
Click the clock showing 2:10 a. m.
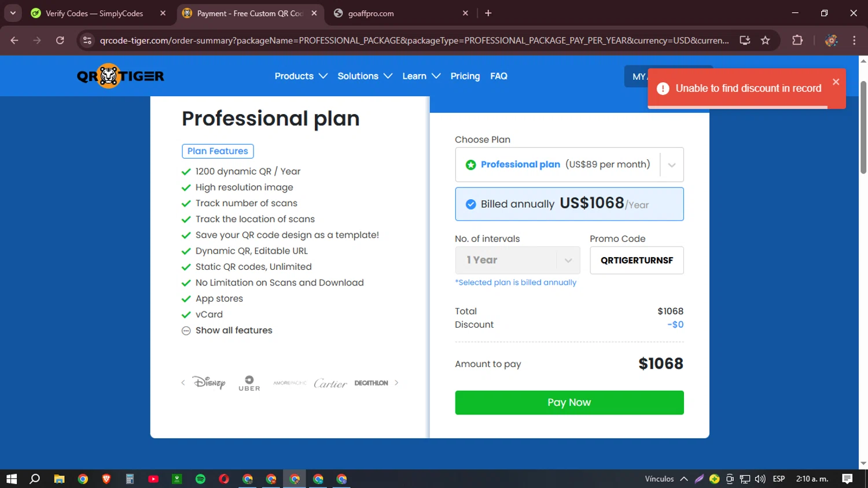pyautogui.click(x=812, y=479)
